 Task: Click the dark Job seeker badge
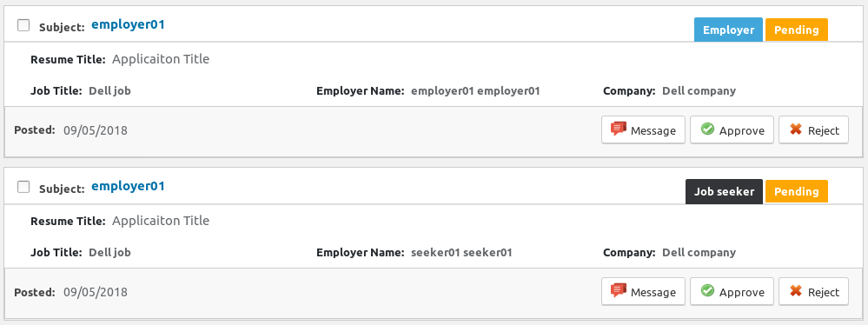coord(724,191)
